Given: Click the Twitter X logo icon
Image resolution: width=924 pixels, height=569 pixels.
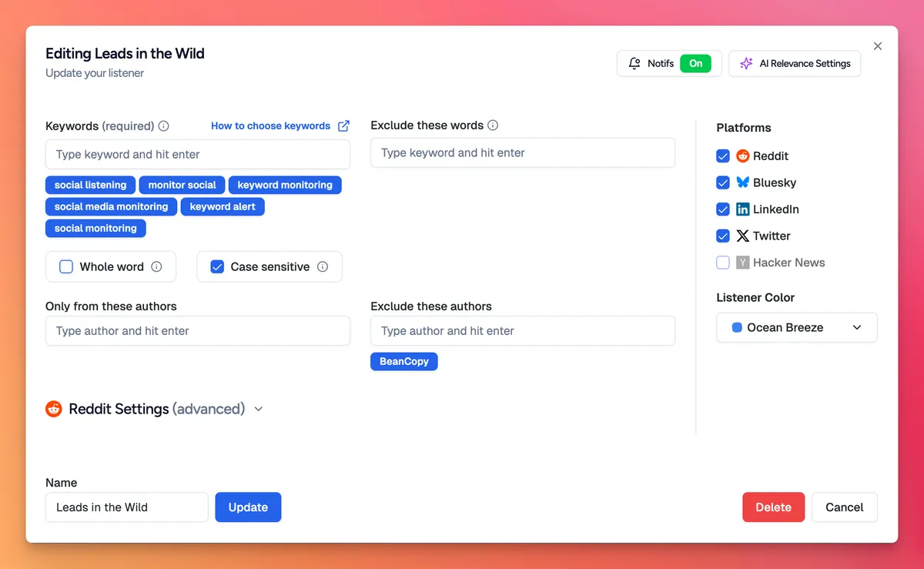Looking at the screenshot, I should tap(743, 236).
